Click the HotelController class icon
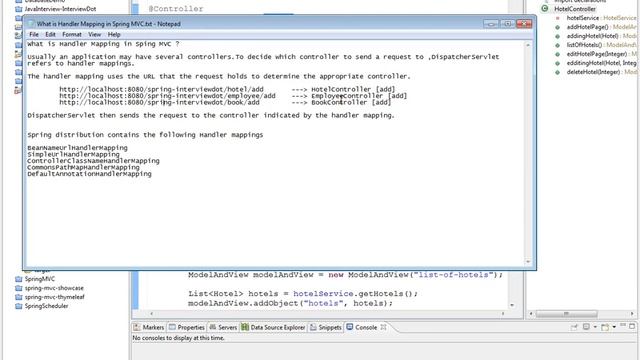 pos(545,9)
